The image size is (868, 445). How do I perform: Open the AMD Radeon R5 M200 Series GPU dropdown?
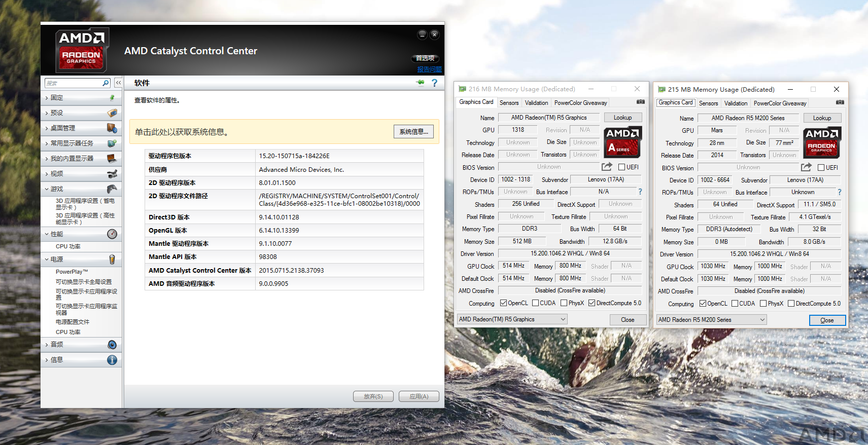pos(711,320)
